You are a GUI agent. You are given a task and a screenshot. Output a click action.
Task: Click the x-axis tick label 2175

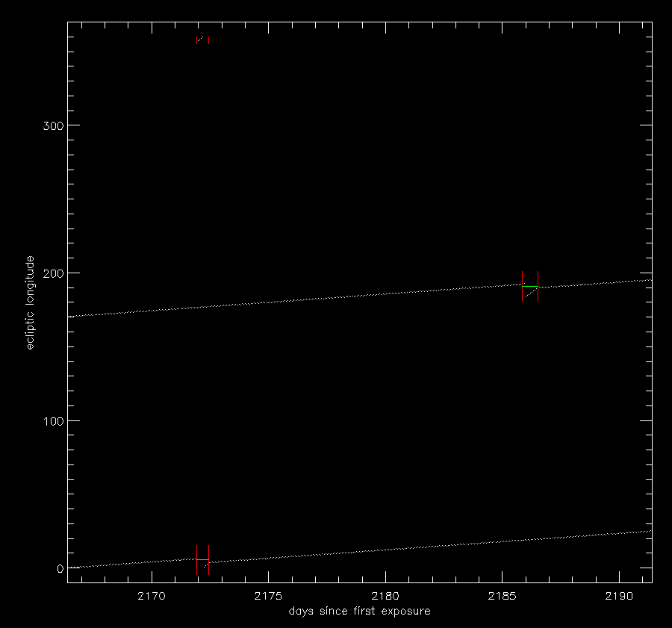pyautogui.click(x=268, y=597)
